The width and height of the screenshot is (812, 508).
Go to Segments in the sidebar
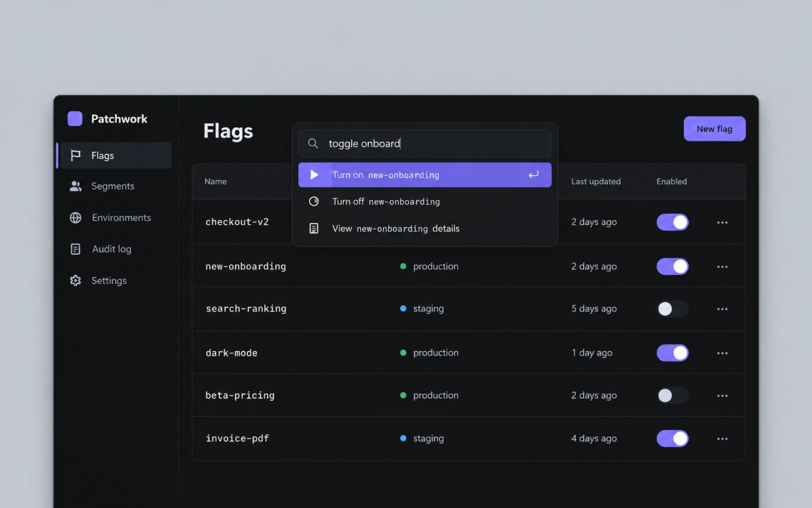click(x=114, y=186)
